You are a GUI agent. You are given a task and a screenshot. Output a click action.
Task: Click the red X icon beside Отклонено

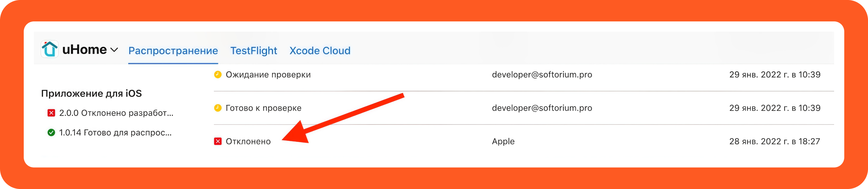218,141
